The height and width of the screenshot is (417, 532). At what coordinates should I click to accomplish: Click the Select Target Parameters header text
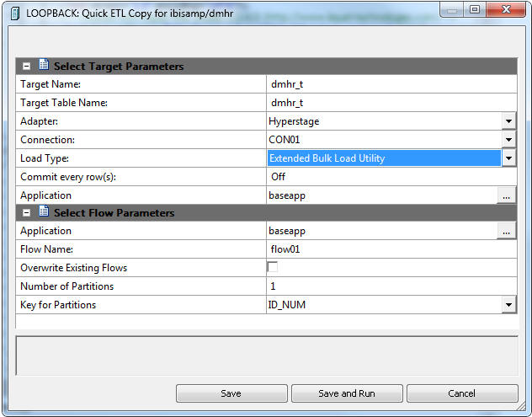coord(119,67)
